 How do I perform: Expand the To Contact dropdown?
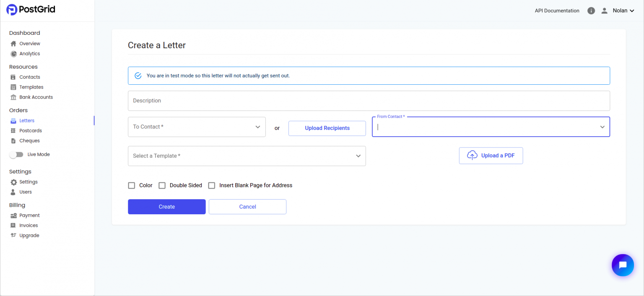[197, 127]
